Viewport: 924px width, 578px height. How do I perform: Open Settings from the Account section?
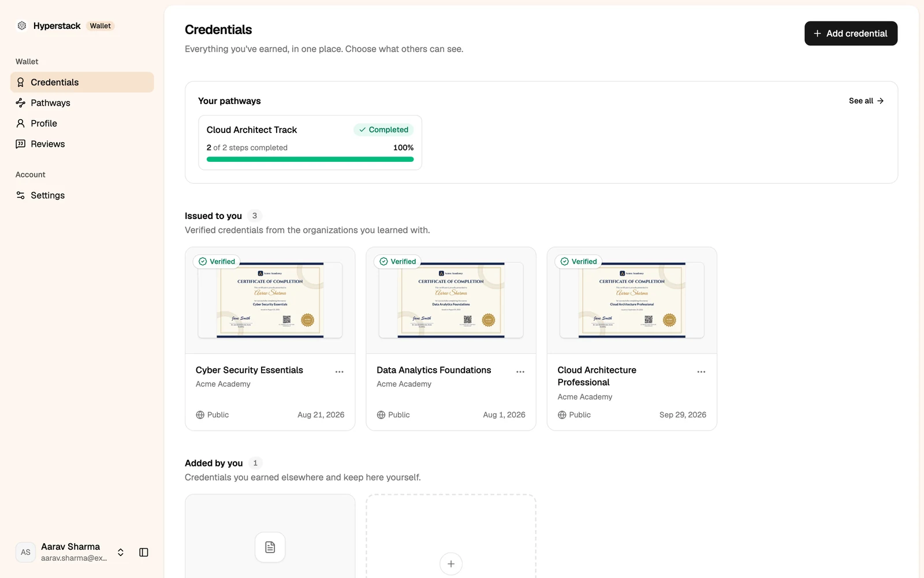point(82,195)
